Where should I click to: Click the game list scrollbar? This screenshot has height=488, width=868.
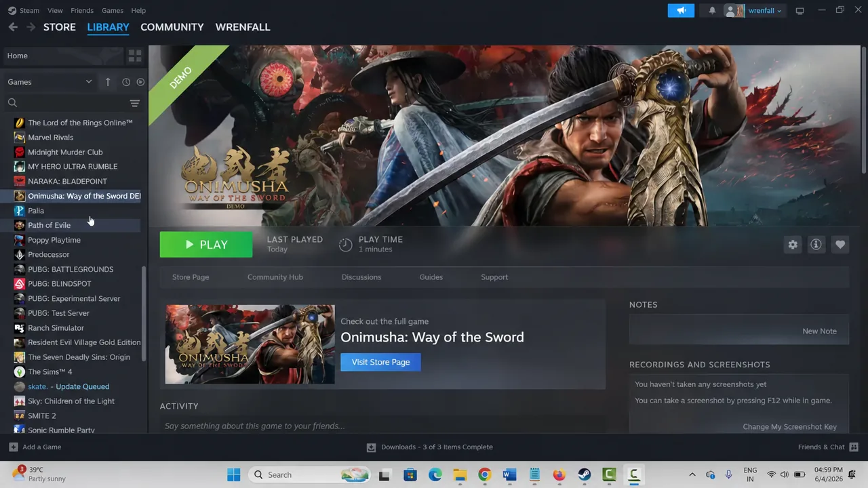[143, 314]
